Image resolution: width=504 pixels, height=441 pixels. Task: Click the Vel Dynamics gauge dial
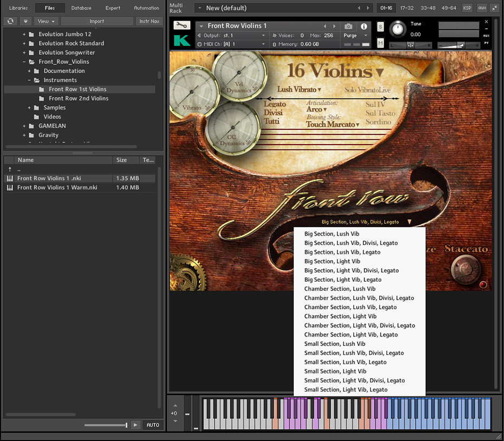tap(240, 75)
